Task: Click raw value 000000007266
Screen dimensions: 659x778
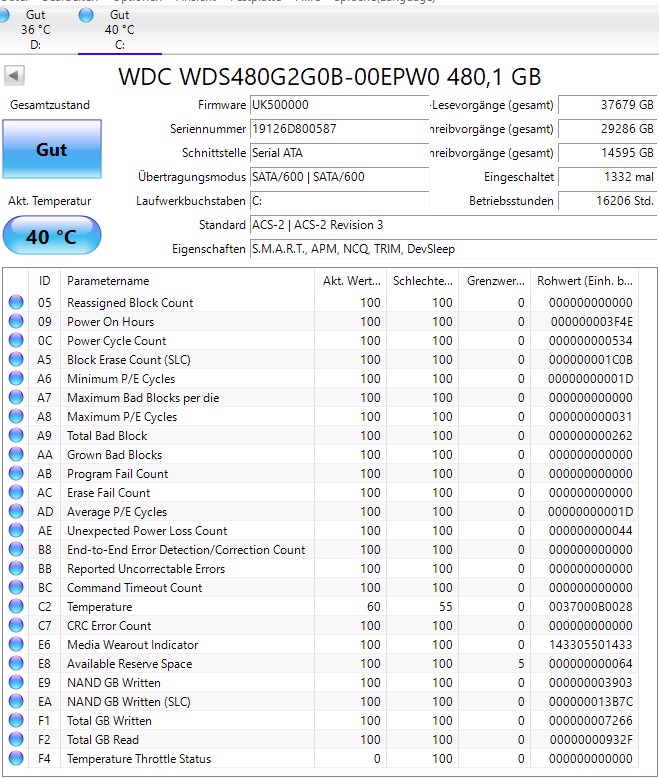Action: pos(591,720)
